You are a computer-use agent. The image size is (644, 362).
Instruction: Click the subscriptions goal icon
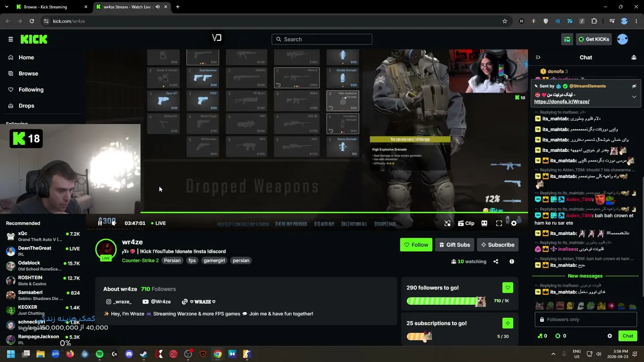coord(508,323)
